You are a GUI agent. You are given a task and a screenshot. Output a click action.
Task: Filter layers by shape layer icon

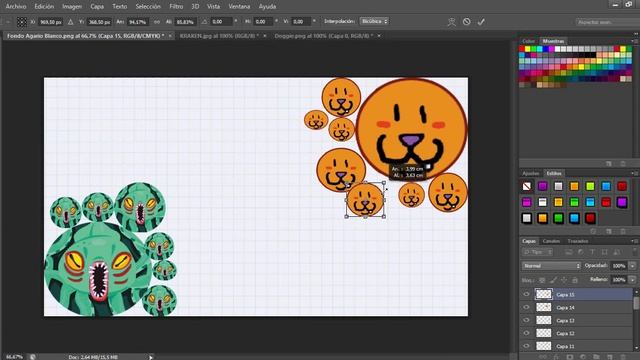pyautogui.click(x=604, y=252)
